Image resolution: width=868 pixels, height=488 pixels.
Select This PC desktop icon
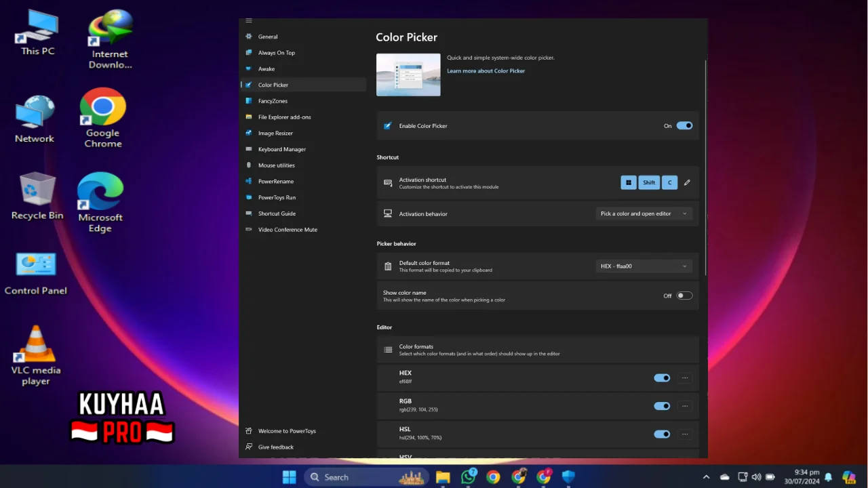coord(37,33)
